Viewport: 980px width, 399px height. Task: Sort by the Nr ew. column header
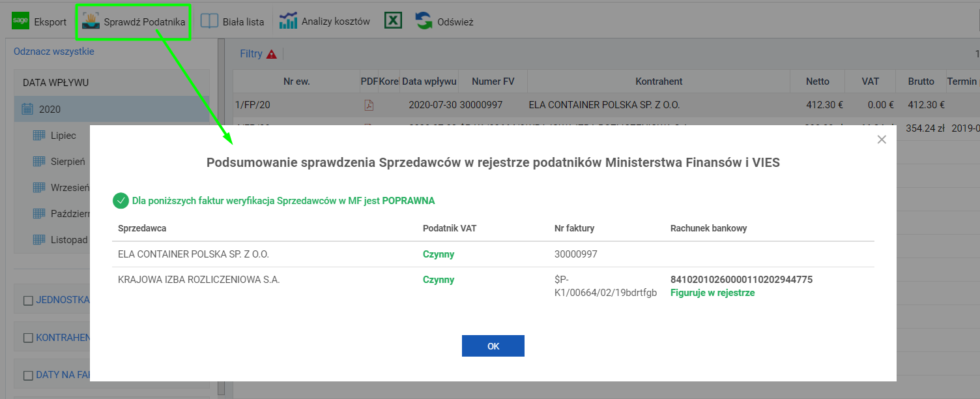tap(296, 81)
